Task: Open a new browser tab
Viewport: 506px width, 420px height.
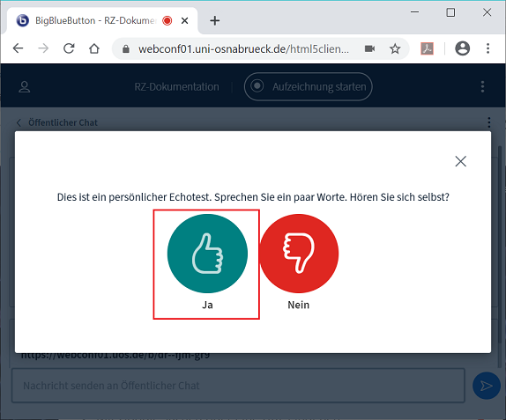Action: click(214, 20)
